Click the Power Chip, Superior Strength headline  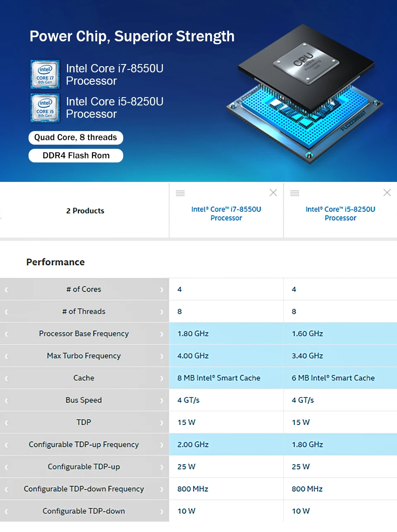132,36
